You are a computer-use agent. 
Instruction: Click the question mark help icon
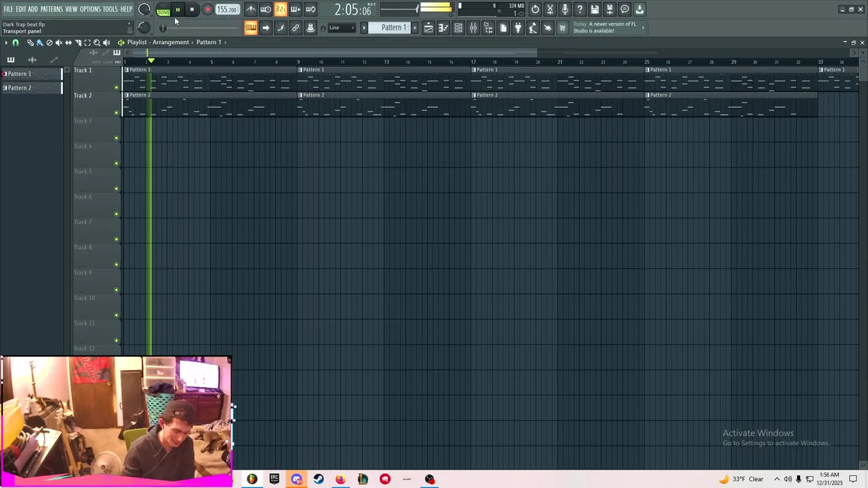pos(580,9)
